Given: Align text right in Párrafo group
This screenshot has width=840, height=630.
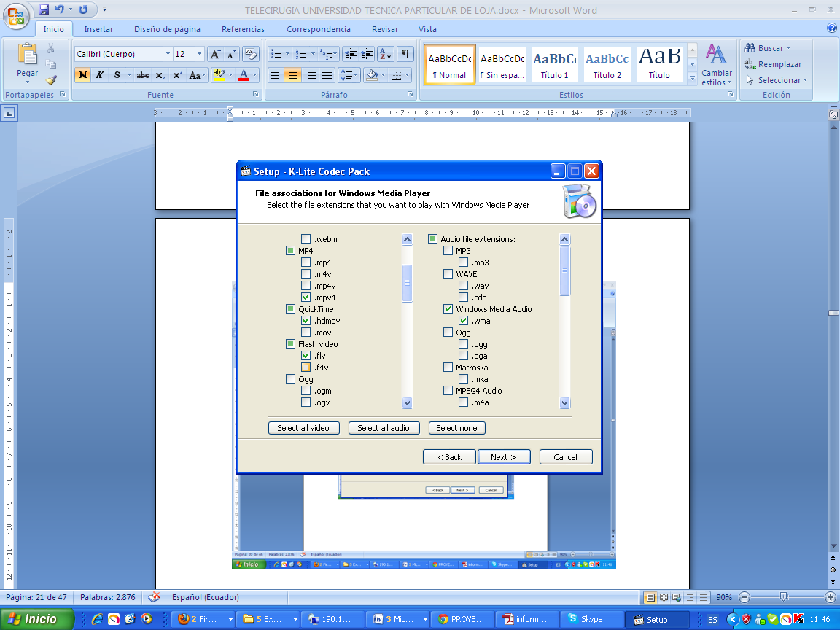Looking at the screenshot, I should [x=310, y=75].
